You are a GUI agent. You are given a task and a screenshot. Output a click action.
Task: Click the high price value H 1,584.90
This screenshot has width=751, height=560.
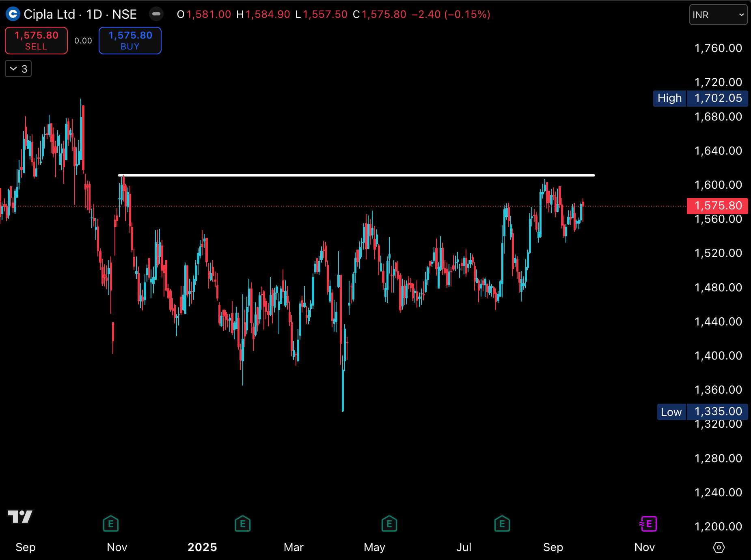(263, 14)
